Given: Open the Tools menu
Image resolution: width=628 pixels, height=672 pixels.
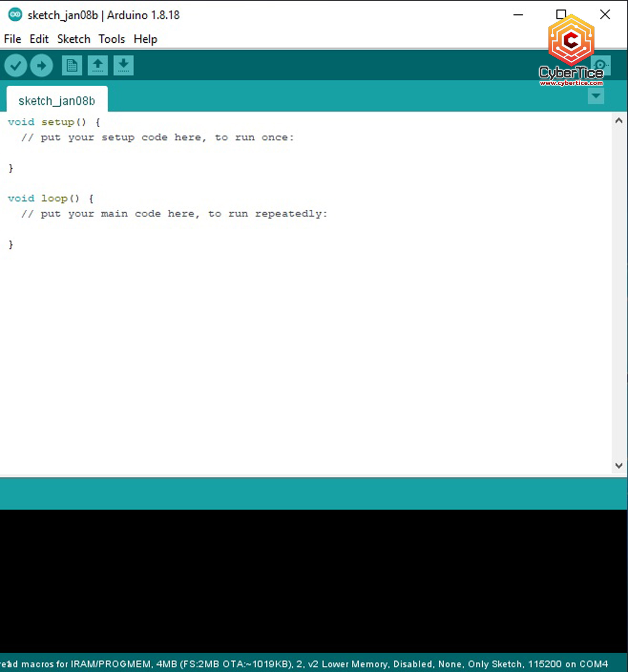Looking at the screenshot, I should (x=112, y=39).
